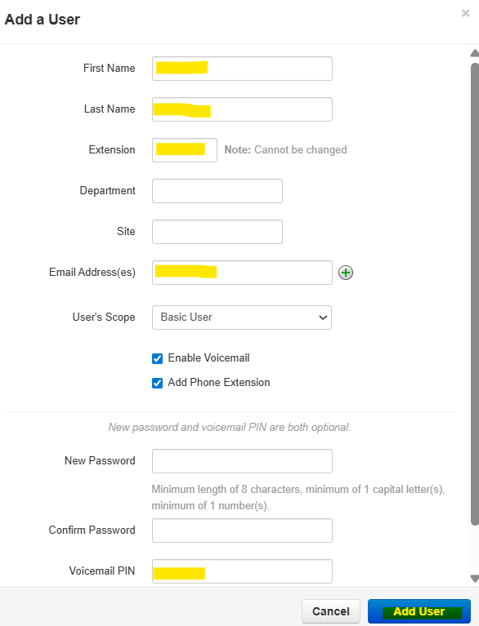Uncheck the Add Phone Extension checkbox
Image resolution: width=479 pixels, height=626 pixels.
click(x=157, y=383)
